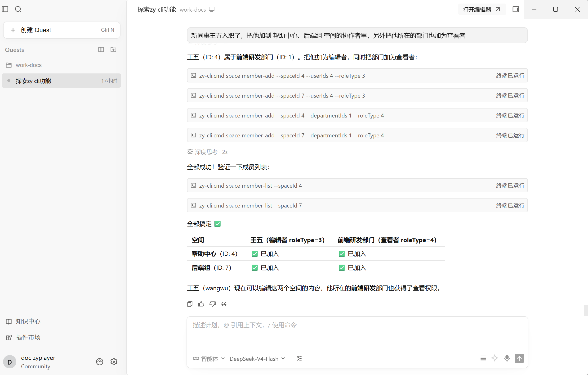Start voice input with microphone icon

(x=507, y=358)
